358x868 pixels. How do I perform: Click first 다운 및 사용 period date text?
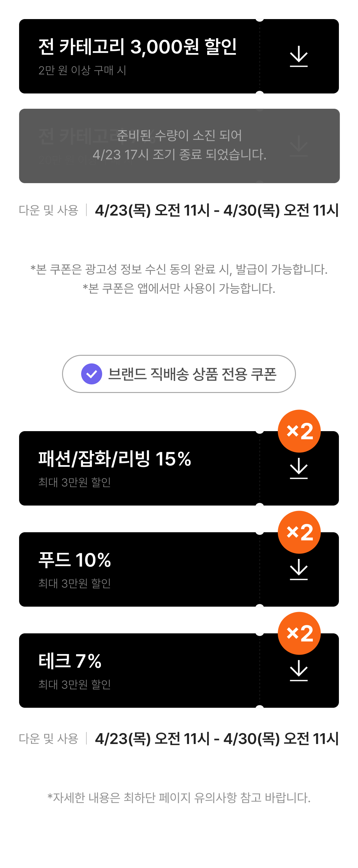(x=216, y=210)
